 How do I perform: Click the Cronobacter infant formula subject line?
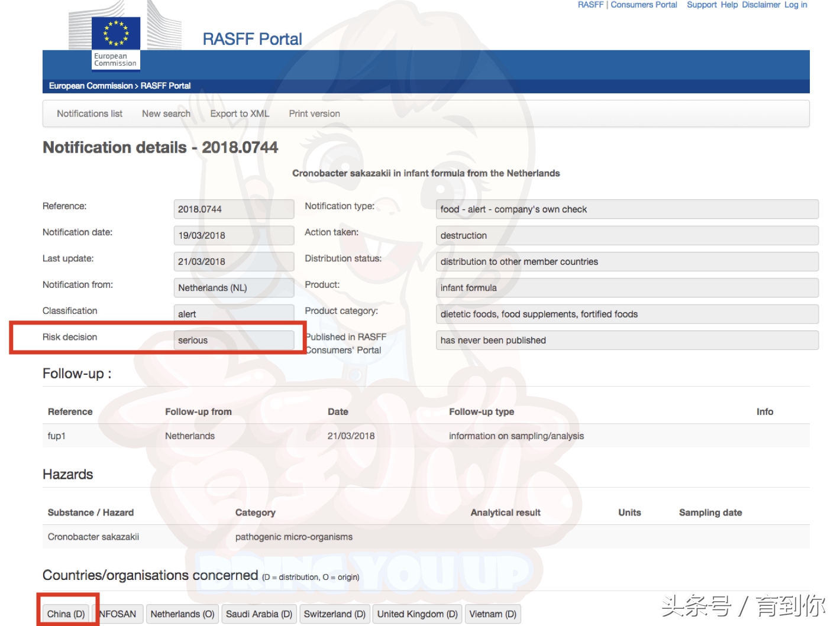point(426,173)
